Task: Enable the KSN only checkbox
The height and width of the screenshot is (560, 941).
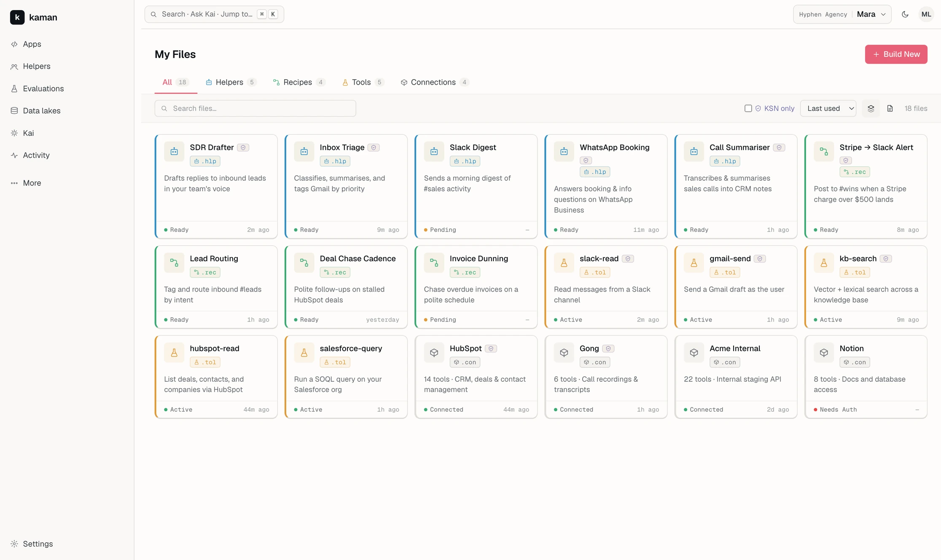Action: point(748,108)
